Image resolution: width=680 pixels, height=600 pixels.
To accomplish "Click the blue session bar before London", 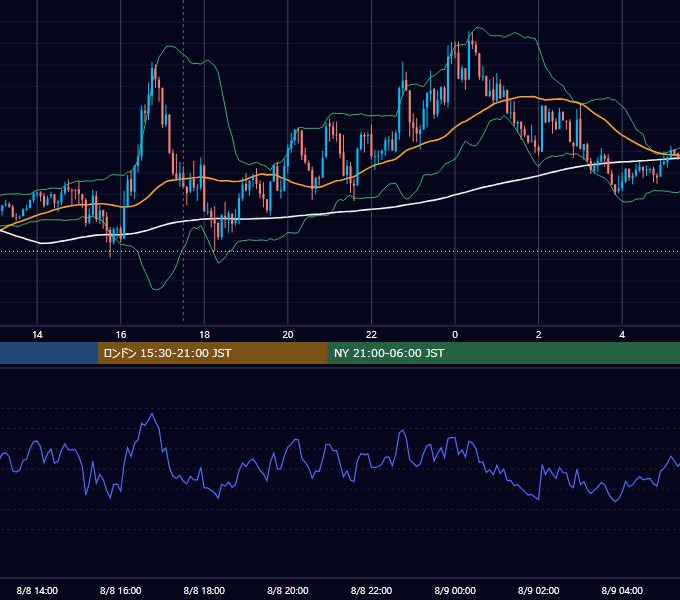I will [49, 353].
